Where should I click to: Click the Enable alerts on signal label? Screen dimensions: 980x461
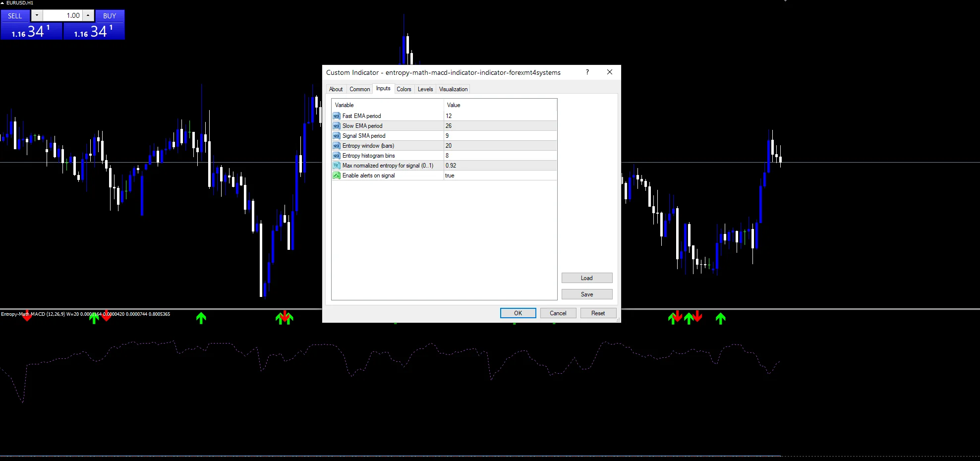pyautogui.click(x=369, y=175)
